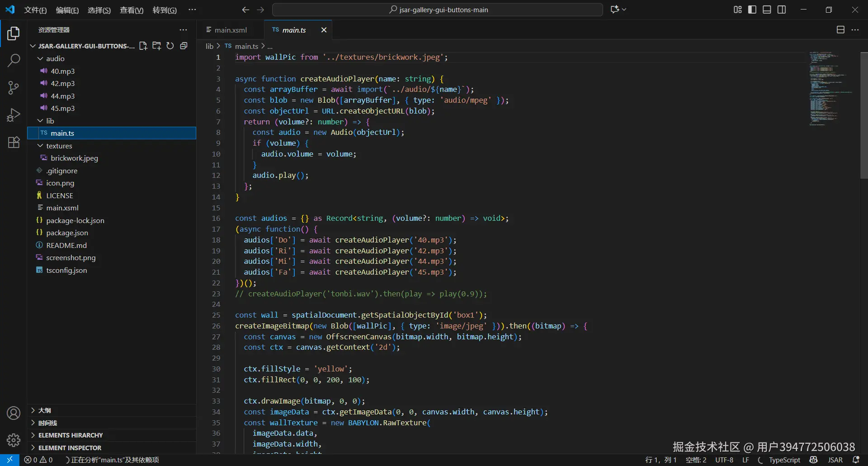Open the 文件(F) menu
Screen dimensions: 868x466
point(35,10)
